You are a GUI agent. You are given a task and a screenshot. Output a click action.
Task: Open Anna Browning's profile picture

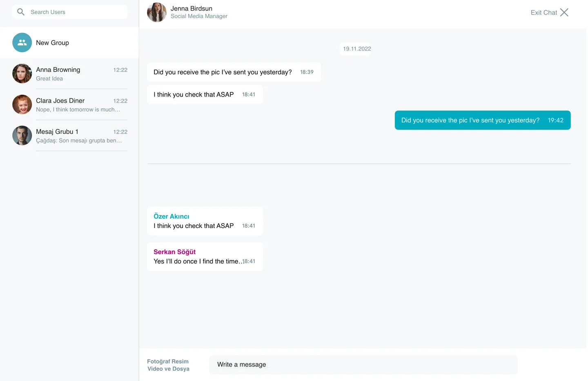(22, 73)
